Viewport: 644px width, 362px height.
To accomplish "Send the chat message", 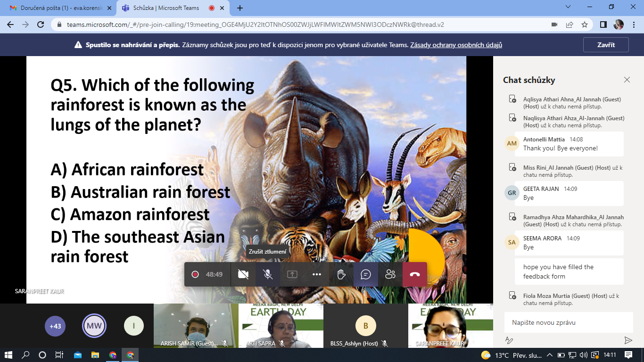I will (x=628, y=340).
